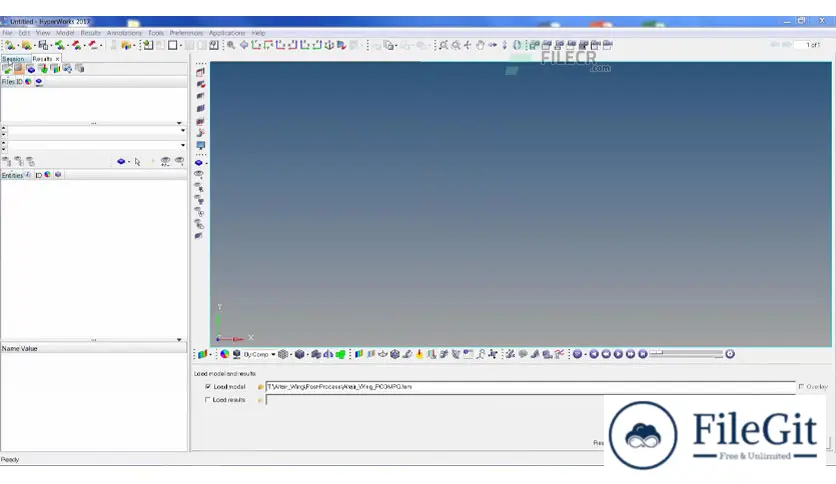Click the color wheel icon in bottom toolbar

point(224,354)
